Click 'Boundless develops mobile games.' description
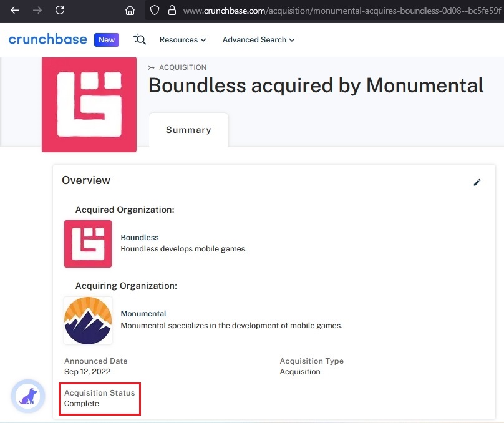The height and width of the screenshot is (423, 504). (x=183, y=249)
